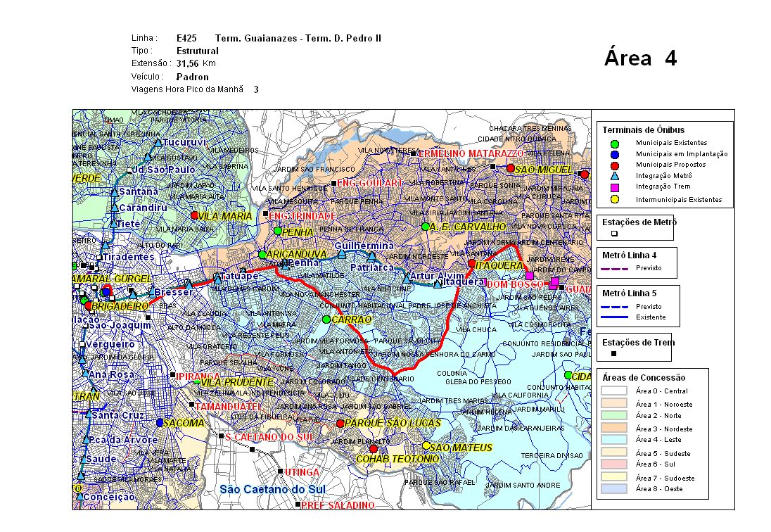This screenshot has width=771, height=532.
Task: Pick the Área 6 - Sul color swatch
Action: 613,464
